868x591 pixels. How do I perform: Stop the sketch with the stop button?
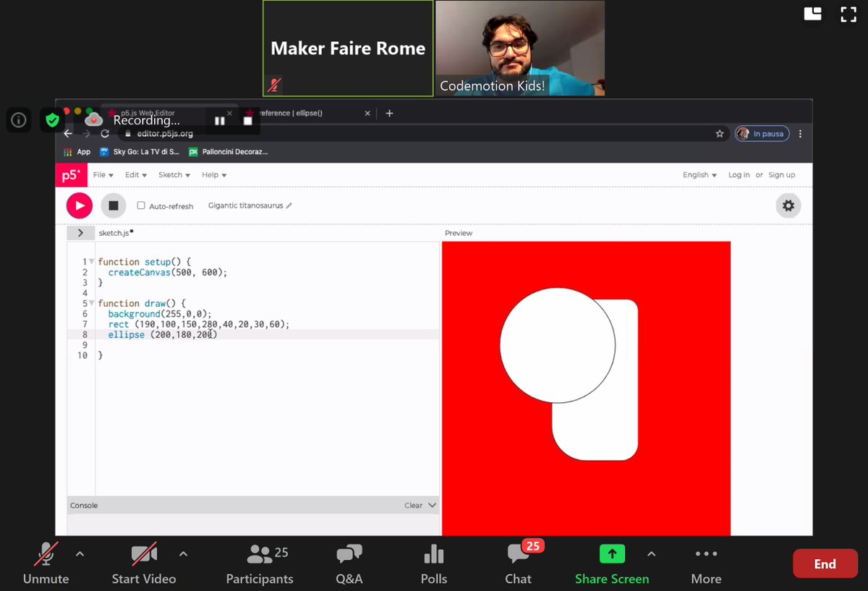(x=114, y=205)
